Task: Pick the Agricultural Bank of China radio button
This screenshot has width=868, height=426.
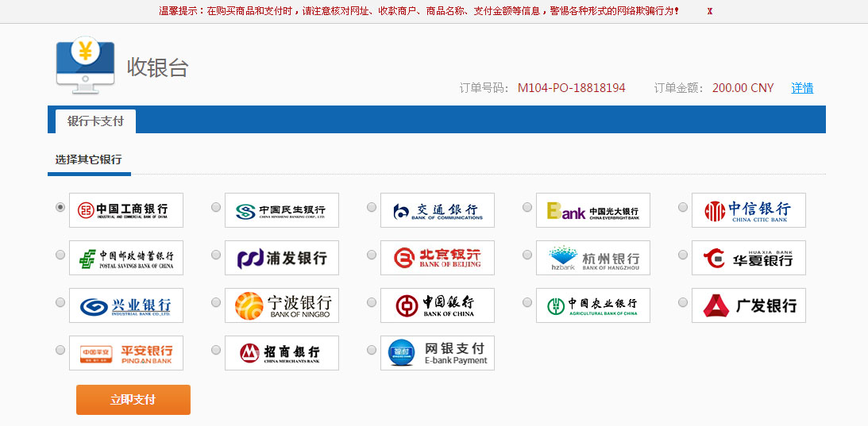Action: (x=527, y=302)
